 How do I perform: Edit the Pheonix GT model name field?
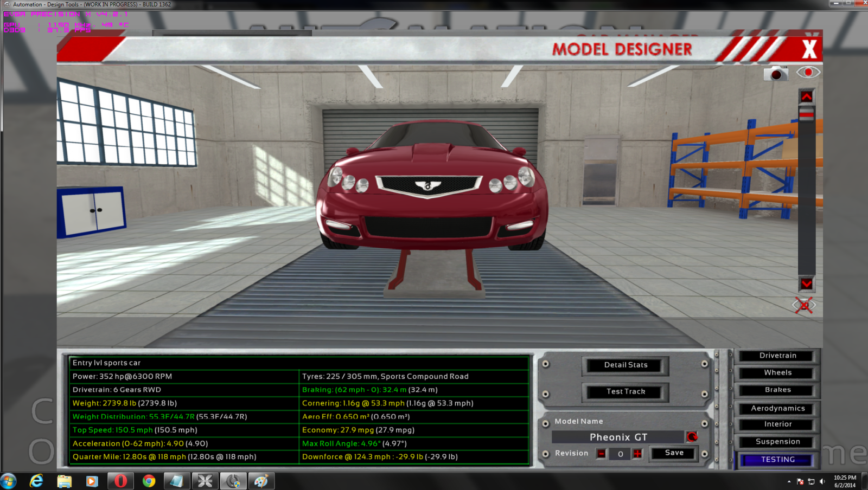point(618,437)
